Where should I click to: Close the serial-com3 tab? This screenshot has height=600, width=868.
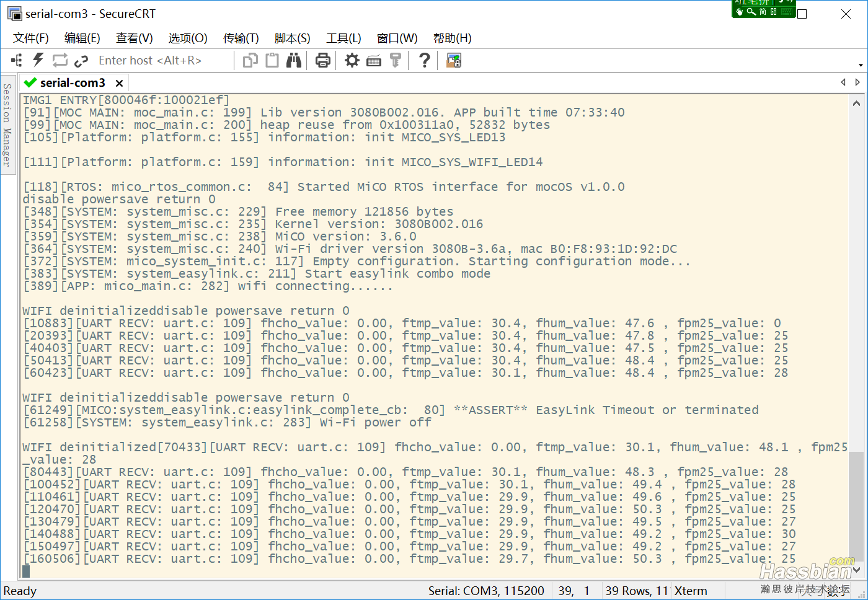pos(119,83)
